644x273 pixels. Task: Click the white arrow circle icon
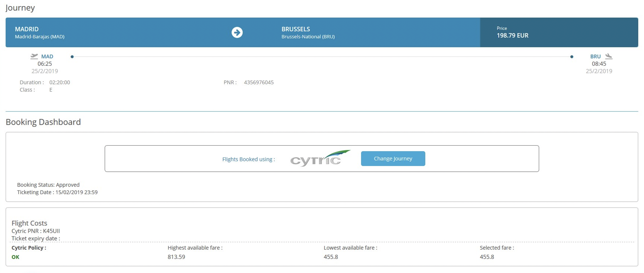pyautogui.click(x=237, y=32)
